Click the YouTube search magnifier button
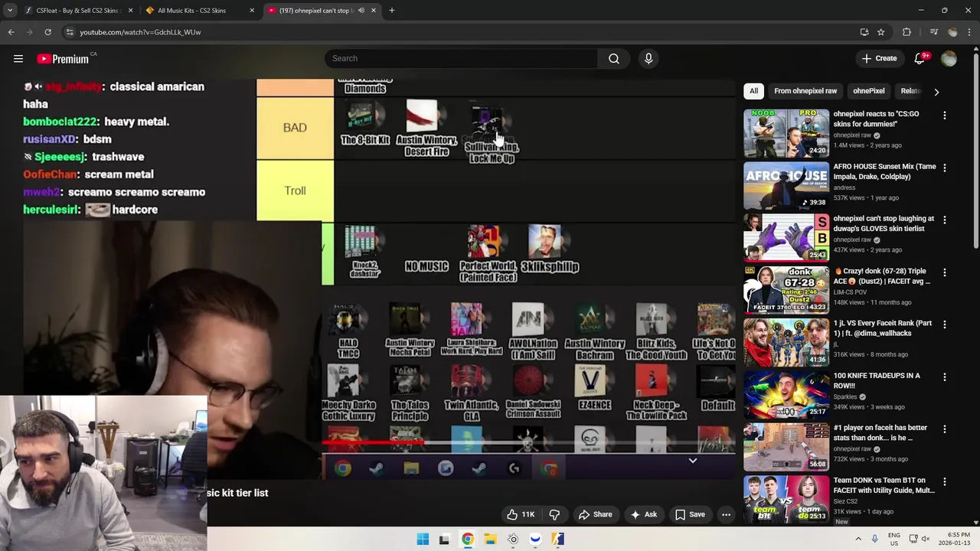 pos(614,58)
